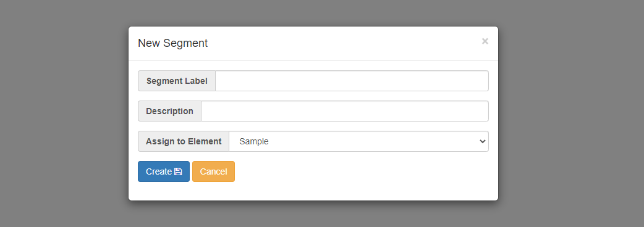Viewport: 644px width, 227px height.
Task: Click the orange Cancel button text
Action: tap(213, 171)
